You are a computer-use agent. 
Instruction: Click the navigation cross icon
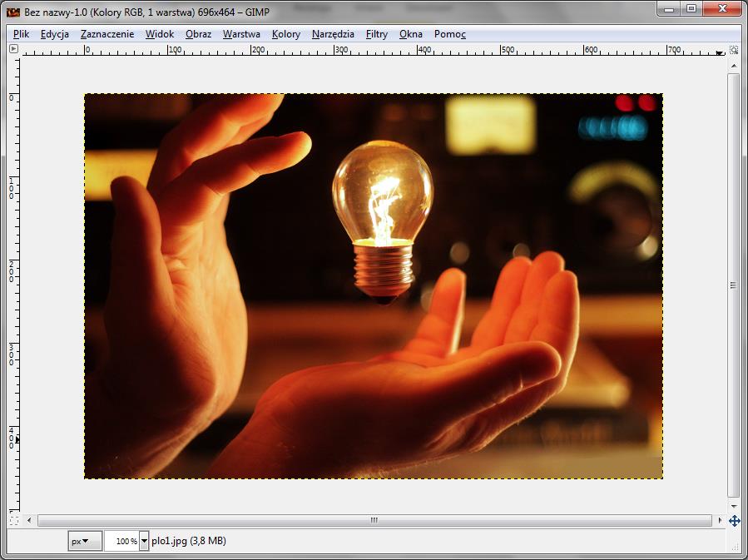coord(734,521)
